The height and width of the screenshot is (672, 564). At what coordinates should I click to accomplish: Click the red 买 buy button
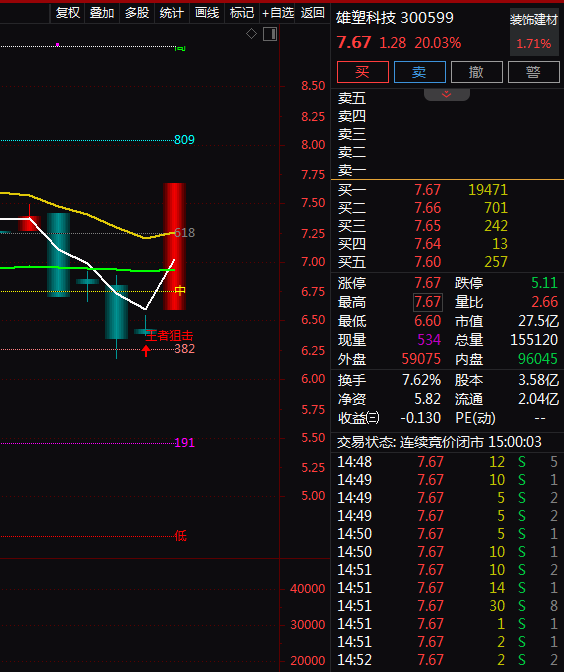(363, 72)
